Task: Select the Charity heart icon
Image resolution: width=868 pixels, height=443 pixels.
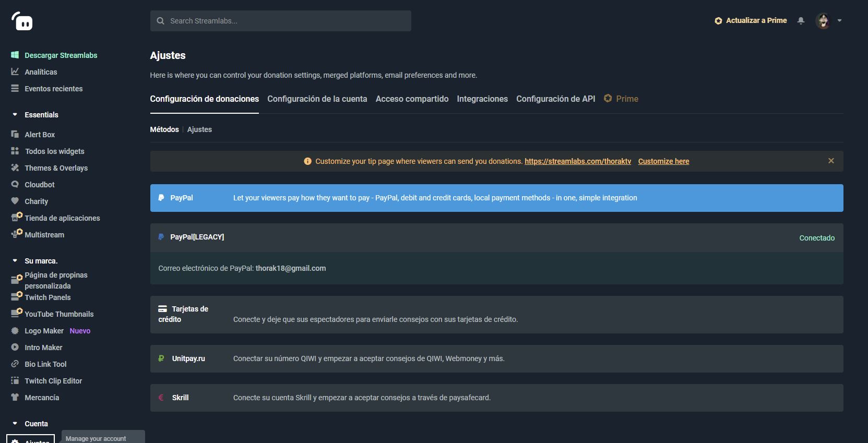Action: [15, 201]
